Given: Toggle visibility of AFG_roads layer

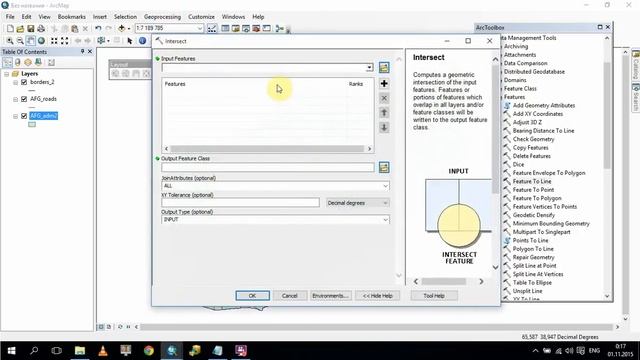Looking at the screenshot, I should click(24, 99).
